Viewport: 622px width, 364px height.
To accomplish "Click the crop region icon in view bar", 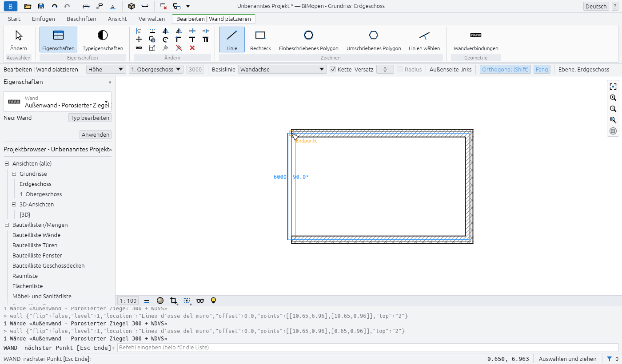I will click(174, 301).
